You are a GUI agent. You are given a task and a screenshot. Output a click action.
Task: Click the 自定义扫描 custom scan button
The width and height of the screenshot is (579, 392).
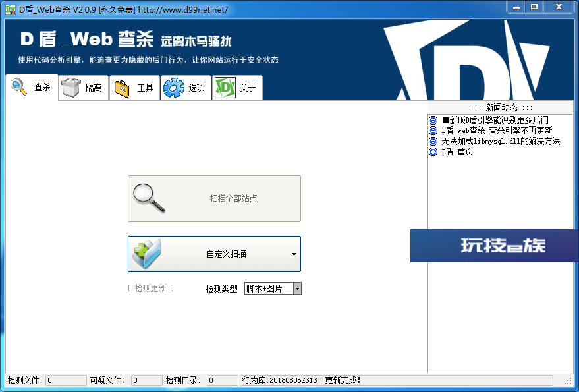[x=214, y=254]
